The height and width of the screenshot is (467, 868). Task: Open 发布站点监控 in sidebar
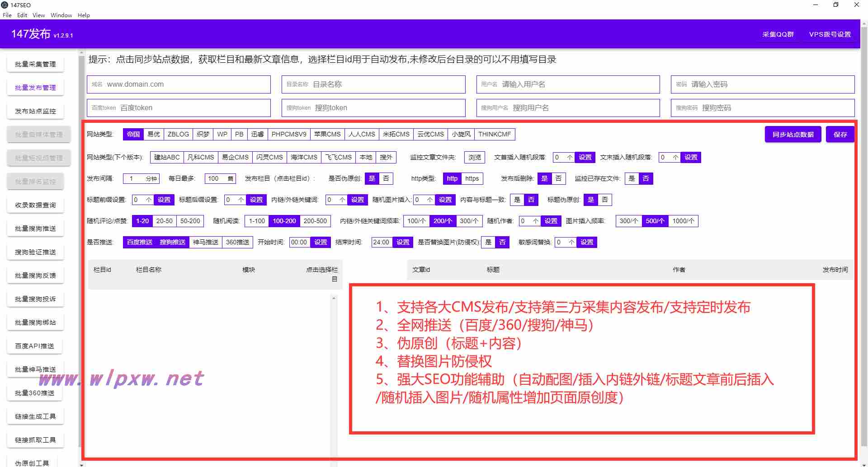35,111
